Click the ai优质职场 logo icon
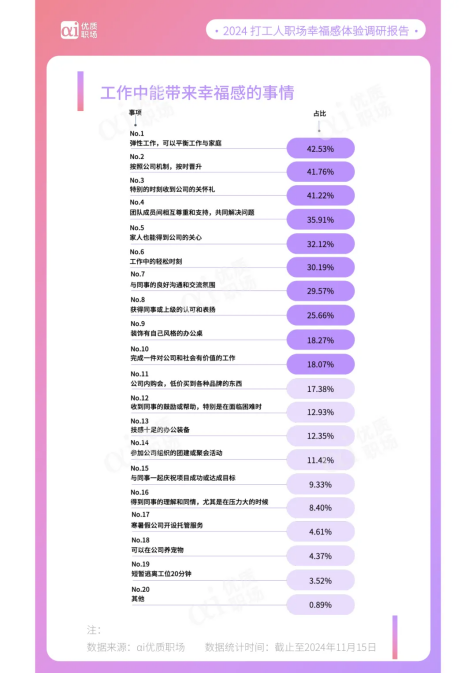476x674 pixels. [x=79, y=30]
